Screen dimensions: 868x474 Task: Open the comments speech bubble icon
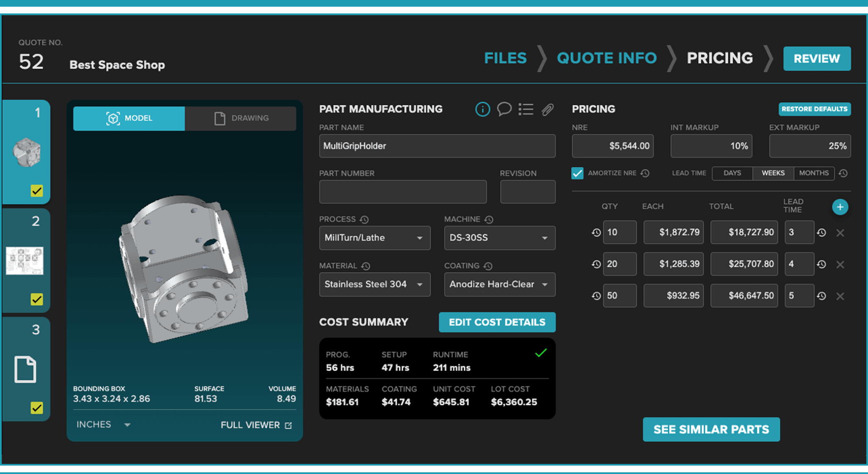(504, 109)
